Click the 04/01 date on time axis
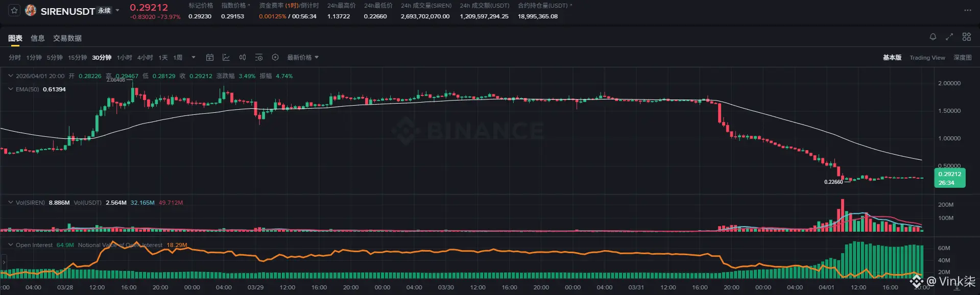Viewport: 980px width, 295px height. 826,287
